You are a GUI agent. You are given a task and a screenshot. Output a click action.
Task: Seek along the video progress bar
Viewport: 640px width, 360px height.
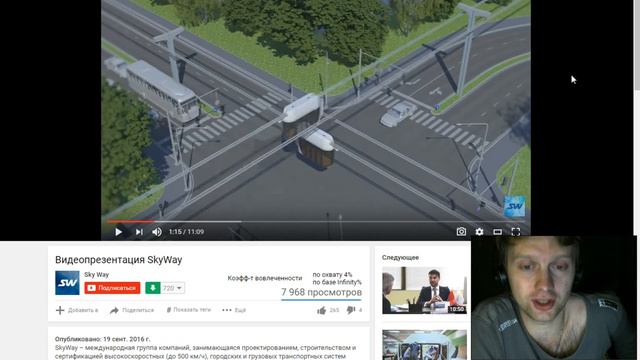coord(316,222)
